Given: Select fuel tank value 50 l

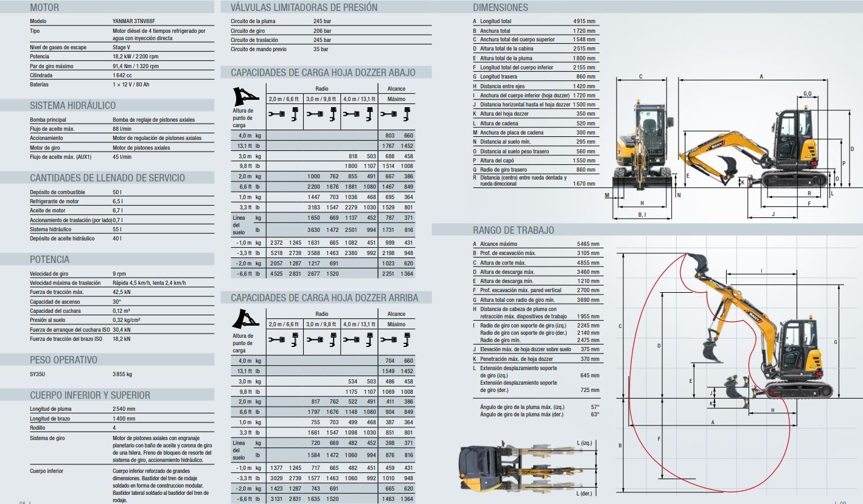Looking at the screenshot, I should pos(117,192).
